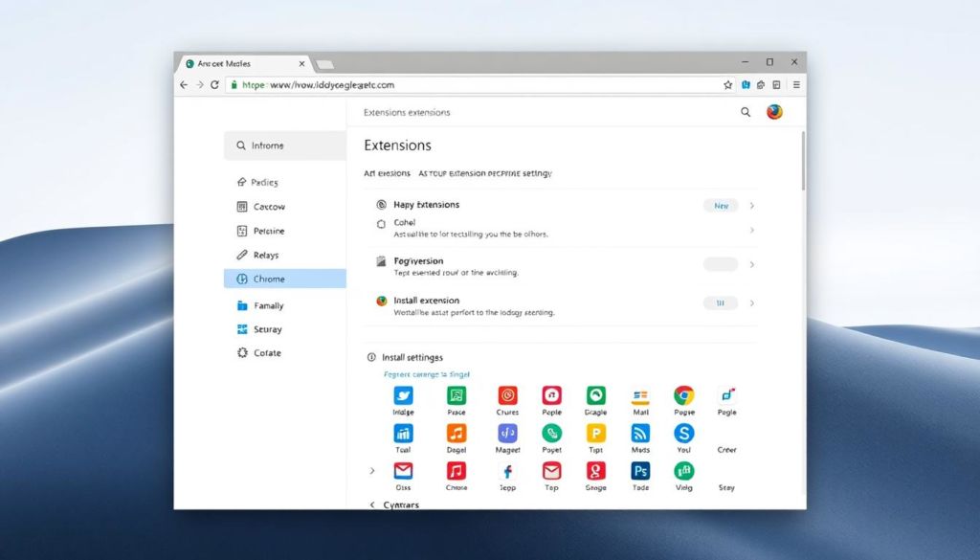Screen dimensions: 980x560
Task: Launch the red music app labeled Chrone
Action: 457,471
